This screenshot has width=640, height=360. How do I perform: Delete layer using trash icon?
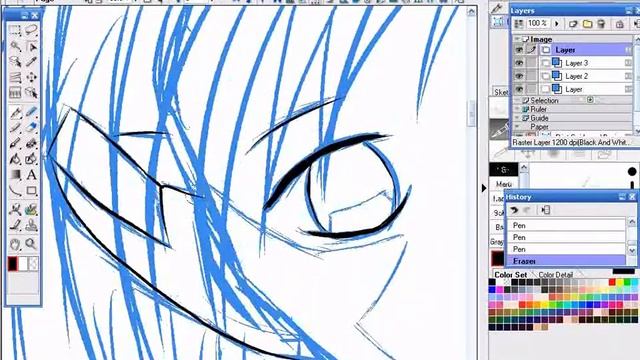click(x=601, y=24)
